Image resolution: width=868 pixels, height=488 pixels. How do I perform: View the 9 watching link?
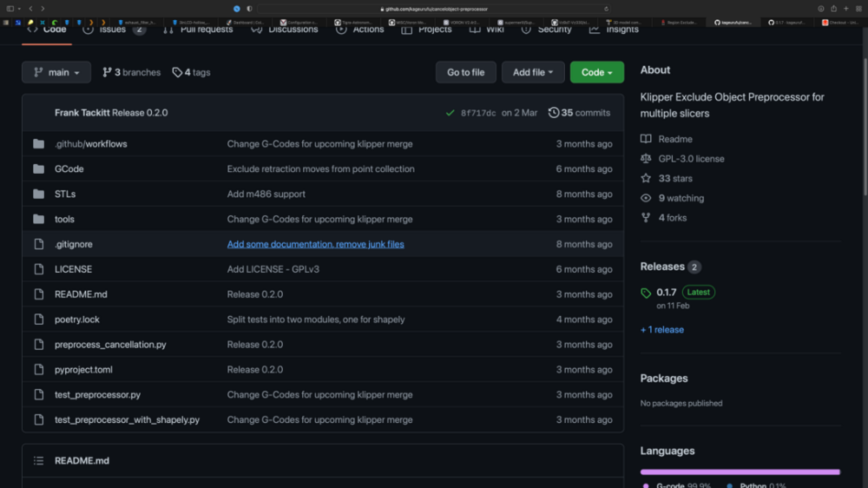point(673,198)
